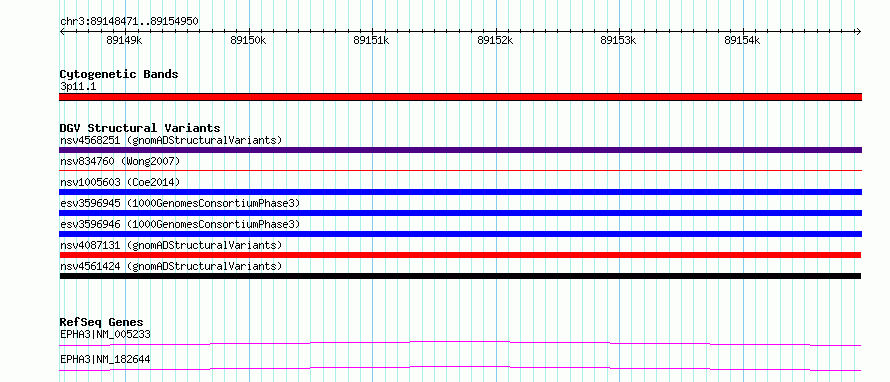The width and height of the screenshot is (890, 382).
Task: Click the nsv4568251 gnomAD variant label
Action: pos(171,140)
